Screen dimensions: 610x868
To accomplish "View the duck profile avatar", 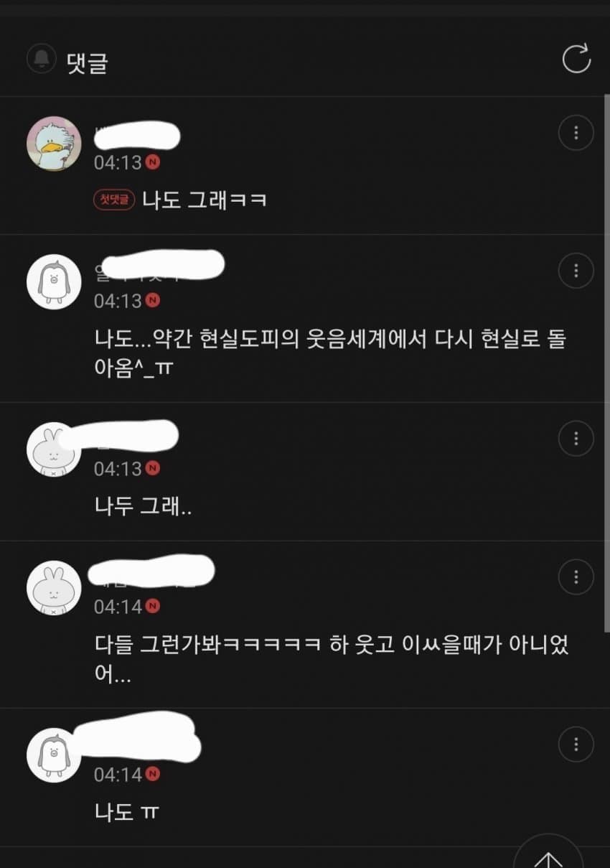I will (x=54, y=144).
